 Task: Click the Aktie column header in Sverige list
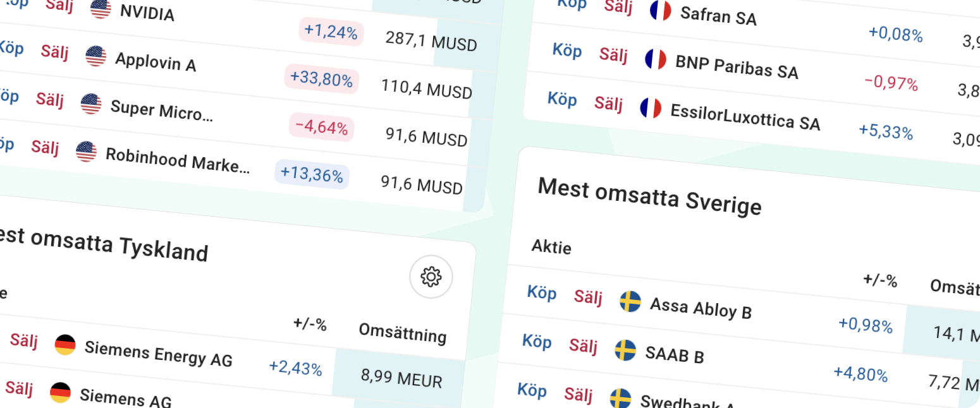pyautogui.click(x=551, y=247)
